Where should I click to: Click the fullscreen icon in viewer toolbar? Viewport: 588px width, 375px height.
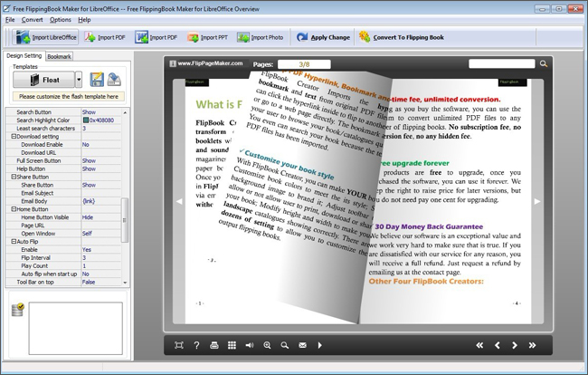click(179, 345)
